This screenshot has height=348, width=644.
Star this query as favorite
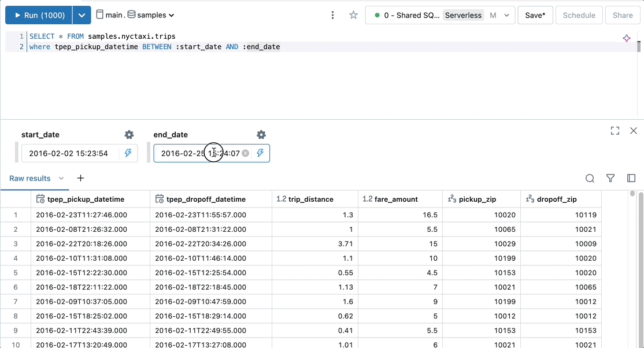pyautogui.click(x=353, y=15)
